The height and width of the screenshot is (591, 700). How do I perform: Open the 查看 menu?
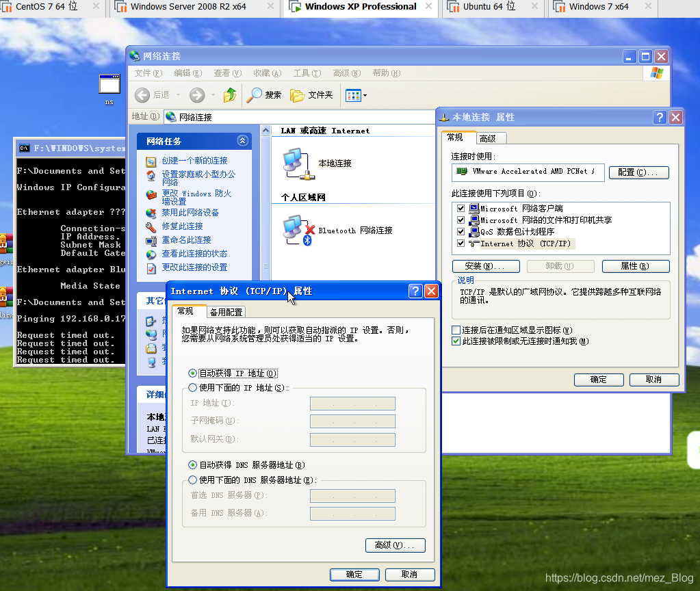pos(228,73)
